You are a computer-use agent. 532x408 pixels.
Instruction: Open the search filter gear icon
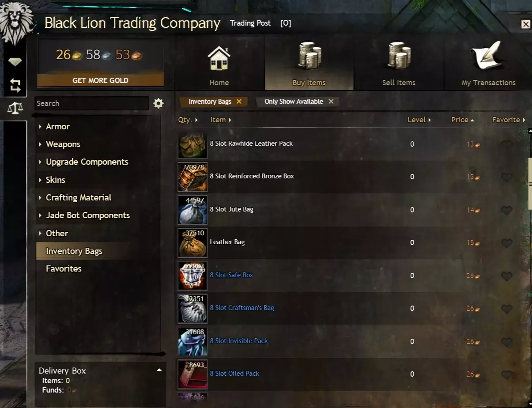tap(158, 103)
